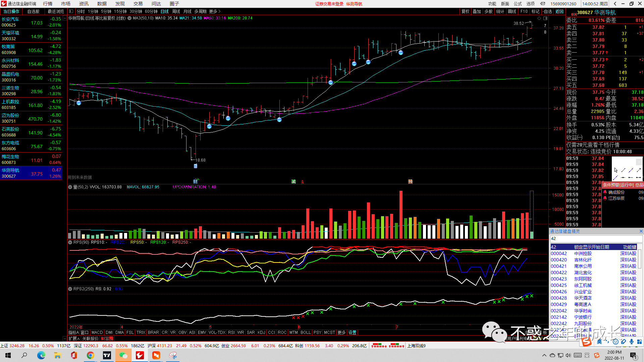Viewport: 644px width, 362px height.
Task: Open Sogou input toolbox grid icon
Action: 640,342
